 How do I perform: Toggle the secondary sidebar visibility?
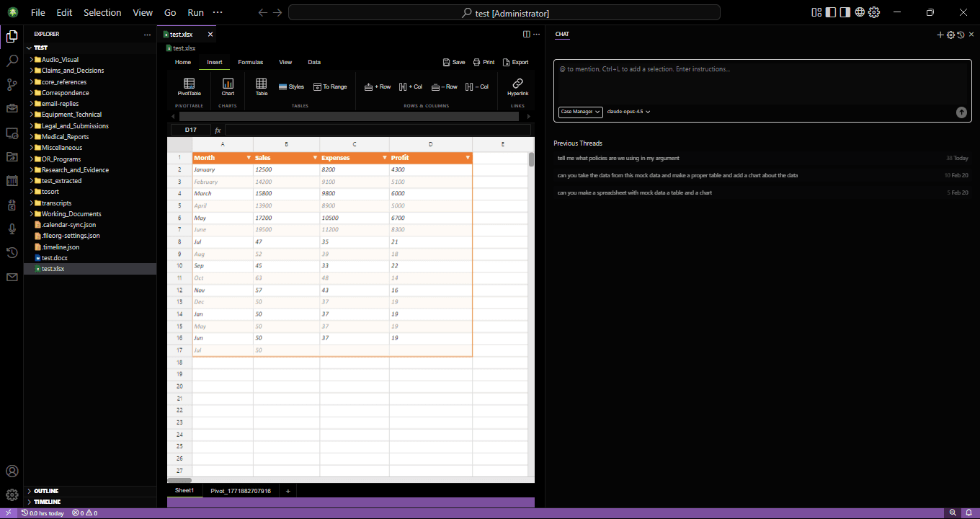pyautogui.click(x=845, y=12)
